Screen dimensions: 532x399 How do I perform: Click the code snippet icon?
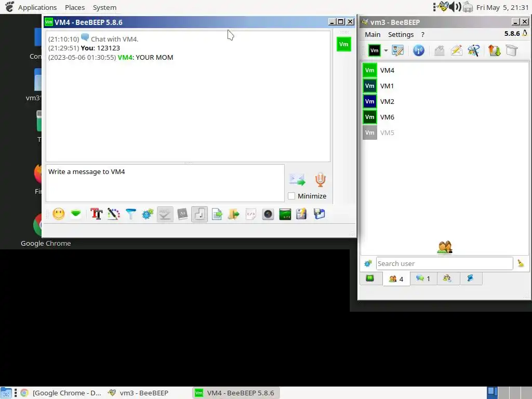[251, 214]
